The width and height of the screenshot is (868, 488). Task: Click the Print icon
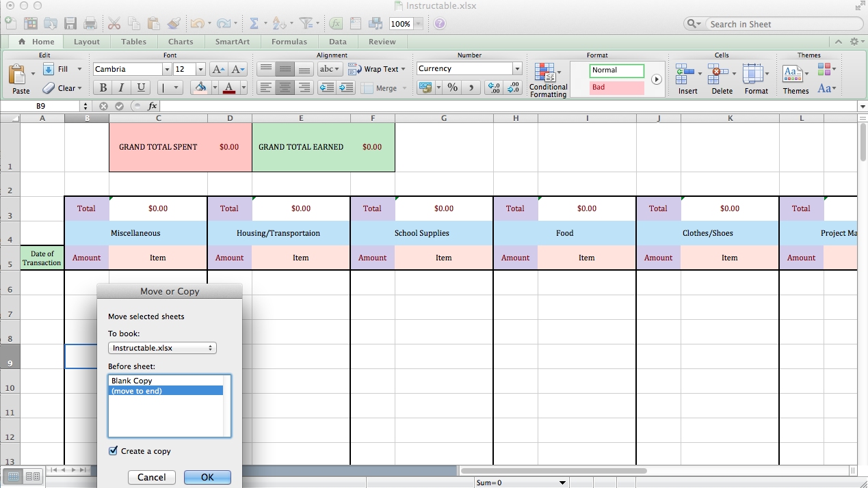[x=90, y=23]
